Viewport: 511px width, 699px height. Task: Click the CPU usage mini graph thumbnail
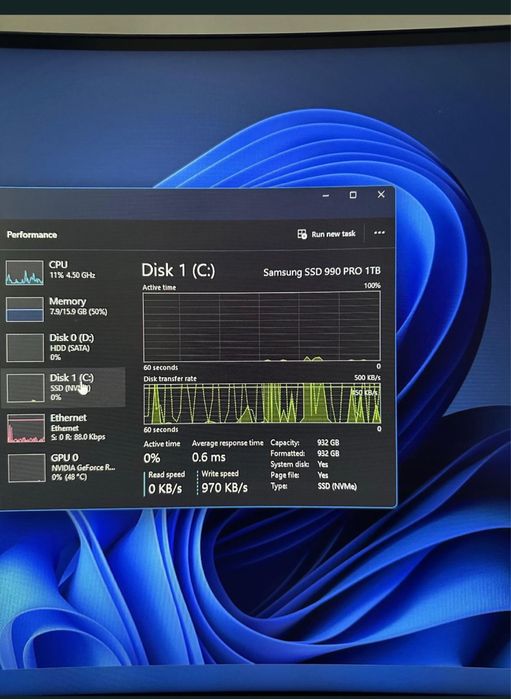(25, 272)
